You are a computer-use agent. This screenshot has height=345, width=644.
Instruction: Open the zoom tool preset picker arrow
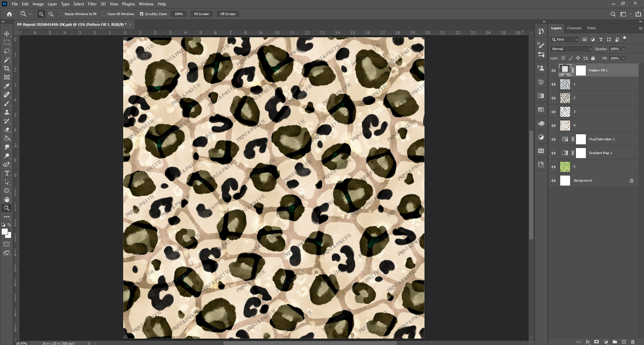pyautogui.click(x=30, y=14)
